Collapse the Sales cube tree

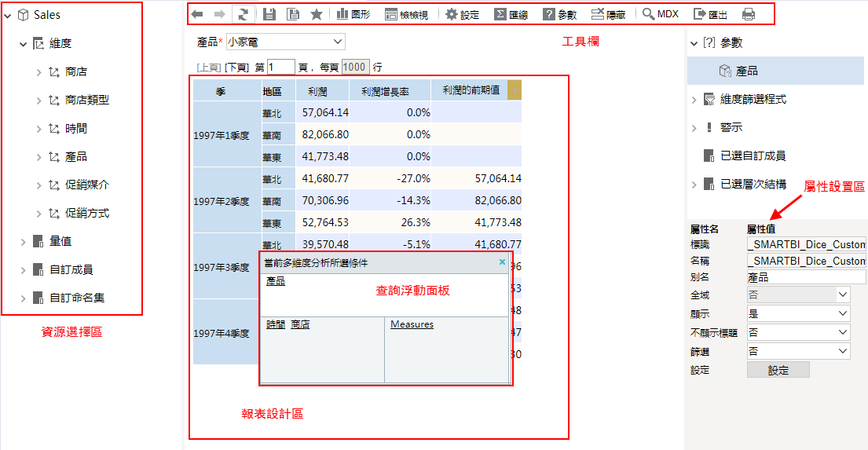(x=8, y=16)
